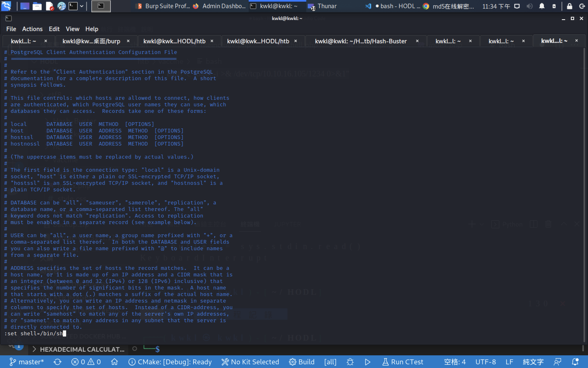Close the first kwkl...l: ~ tab

click(x=46, y=41)
